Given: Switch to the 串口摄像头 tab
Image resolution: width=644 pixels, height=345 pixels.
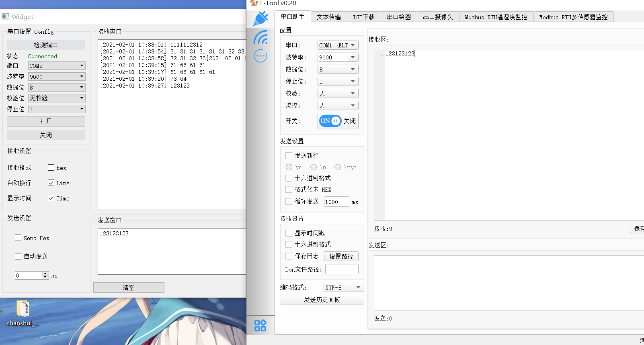Looking at the screenshot, I should [x=438, y=17].
